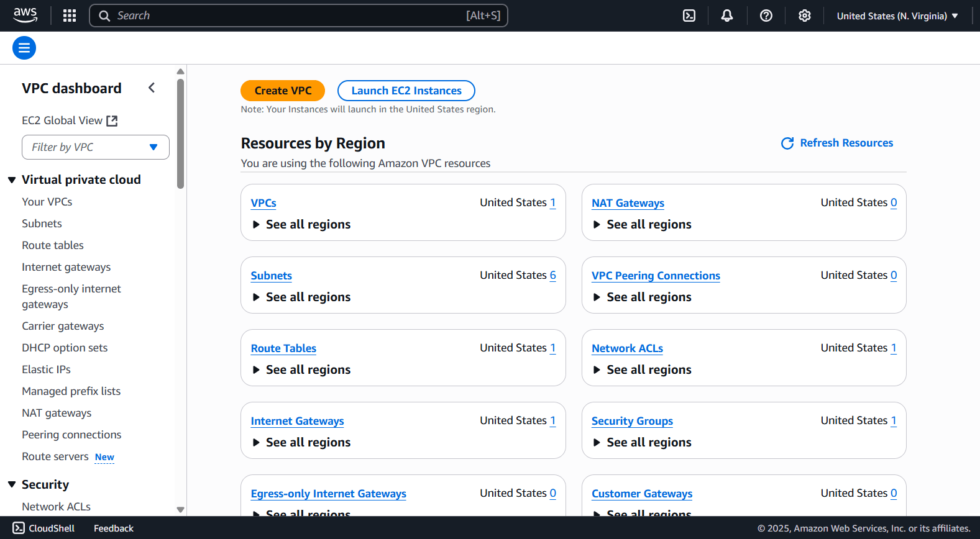This screenshot has height=539, width=980.
Task: Collapse the Security section in sidebar
Action: 12,484
